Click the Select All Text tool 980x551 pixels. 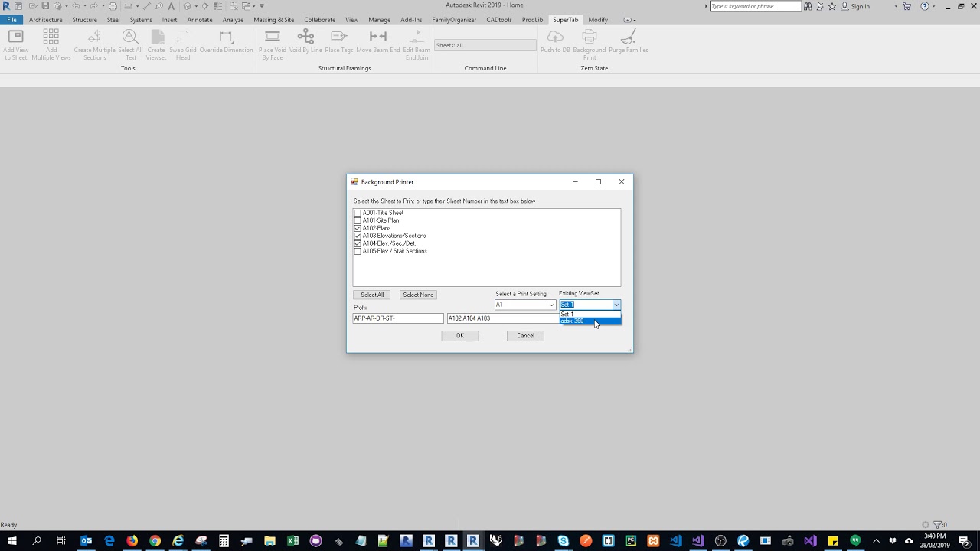pos(130,44)
